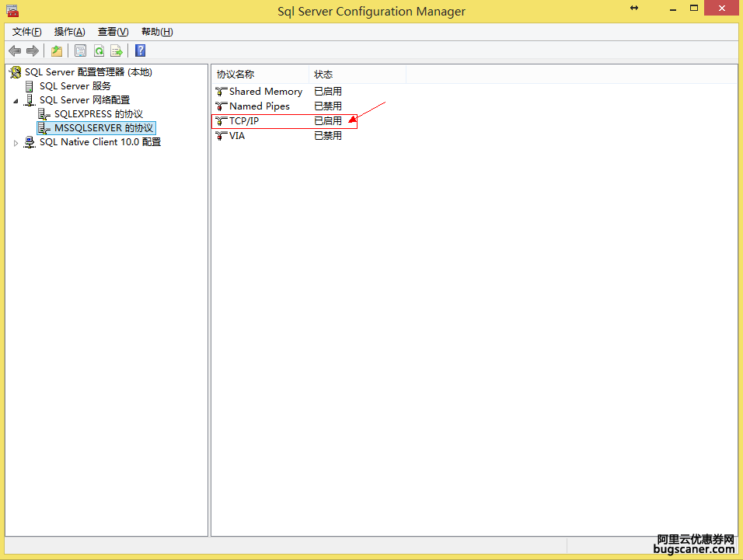Collapse the SQL Server 网络配置 node
This screenshot has height=560, width=743.
click(16, 100)
